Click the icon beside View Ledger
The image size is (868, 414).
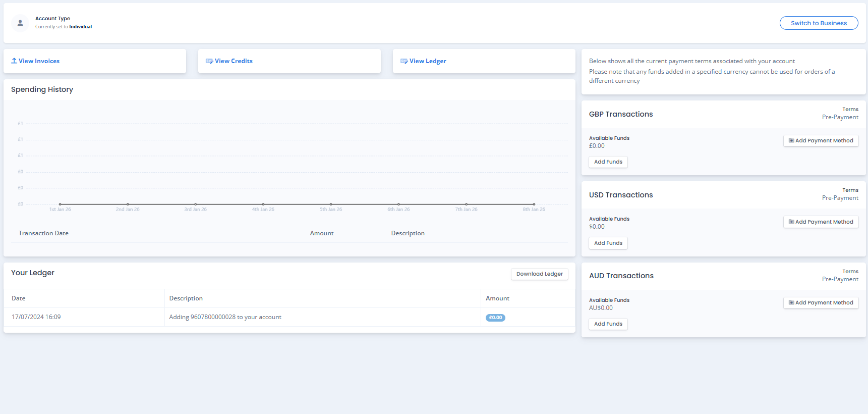point(404,61)
